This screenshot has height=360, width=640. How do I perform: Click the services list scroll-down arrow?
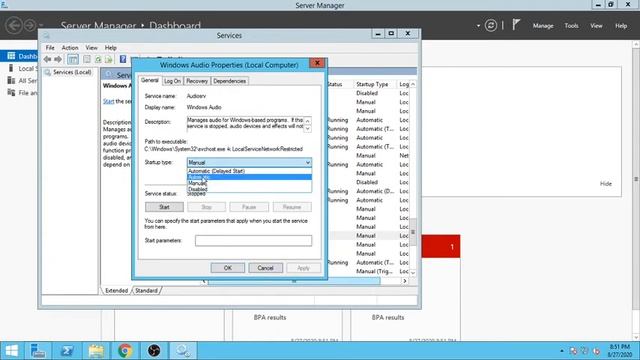(413, 272)
